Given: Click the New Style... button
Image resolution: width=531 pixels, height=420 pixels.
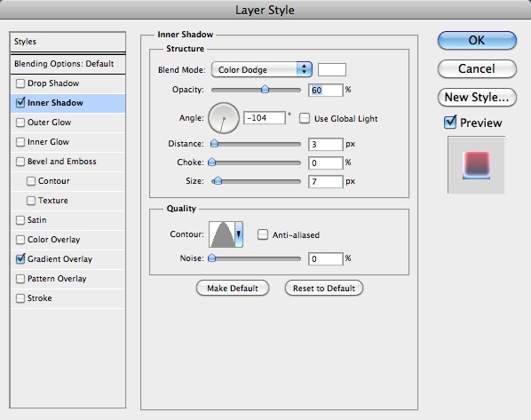Looking at the screenshot, I should 477,97.
